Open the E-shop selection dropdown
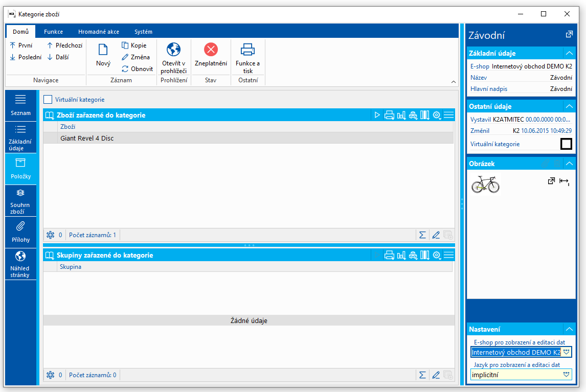The width and height of the screenshot is (586, 392). tap(567, 352)
